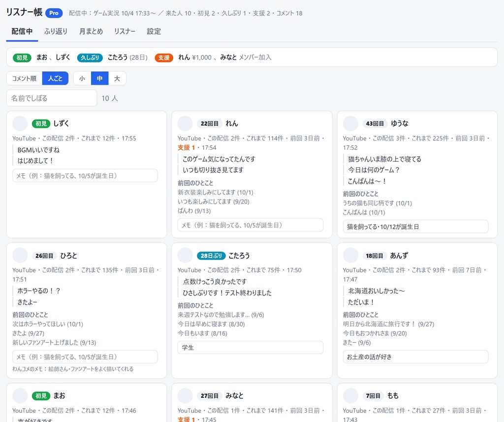Image resolution: width=504 pixels, height=422 pixels.
Task: Click れん's avatar circle
Action: (x=185, y=124)
